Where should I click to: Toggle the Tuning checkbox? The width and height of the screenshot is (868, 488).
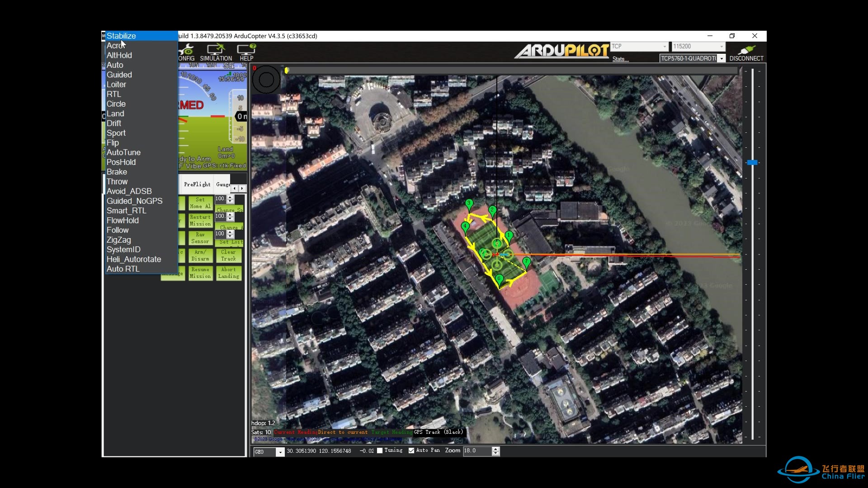(380, 450)
